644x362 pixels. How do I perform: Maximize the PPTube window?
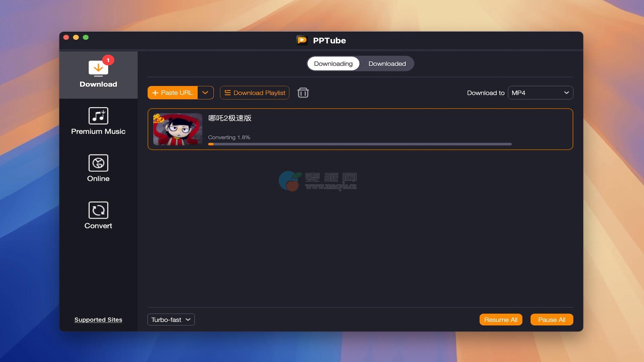[x=86, y=37]
